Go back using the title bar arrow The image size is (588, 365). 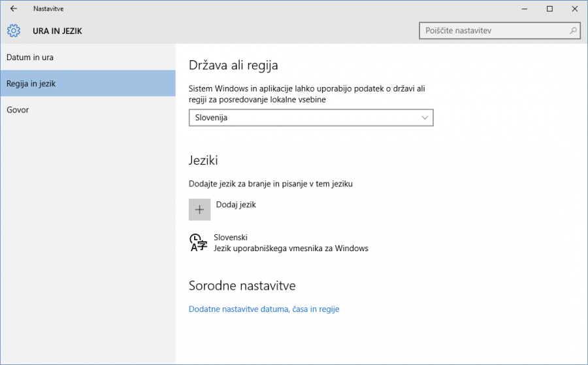tap(13, 9)
